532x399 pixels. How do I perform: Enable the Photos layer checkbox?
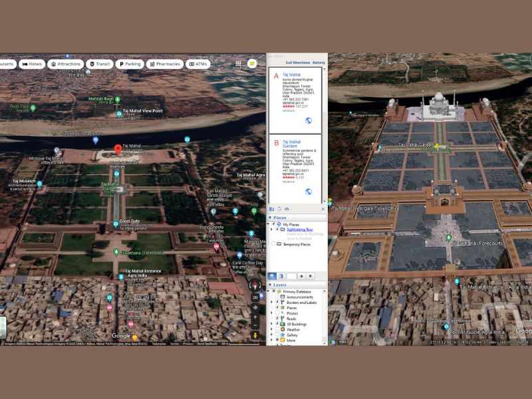[x=277, y=313]
